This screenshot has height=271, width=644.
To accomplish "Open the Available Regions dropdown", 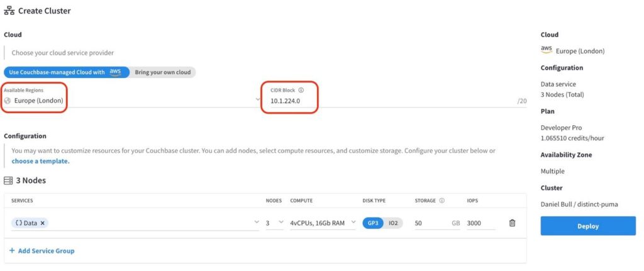I will click(131, 100).
